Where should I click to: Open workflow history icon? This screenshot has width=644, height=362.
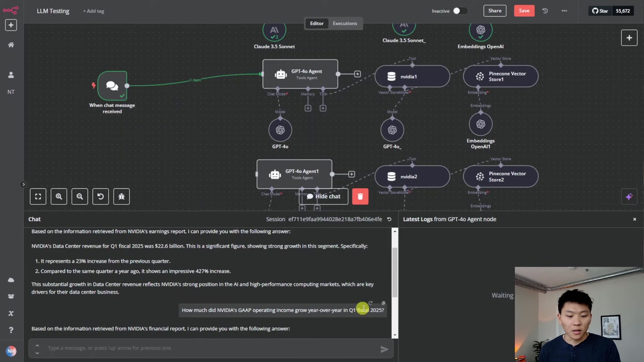tap(545, 11)
